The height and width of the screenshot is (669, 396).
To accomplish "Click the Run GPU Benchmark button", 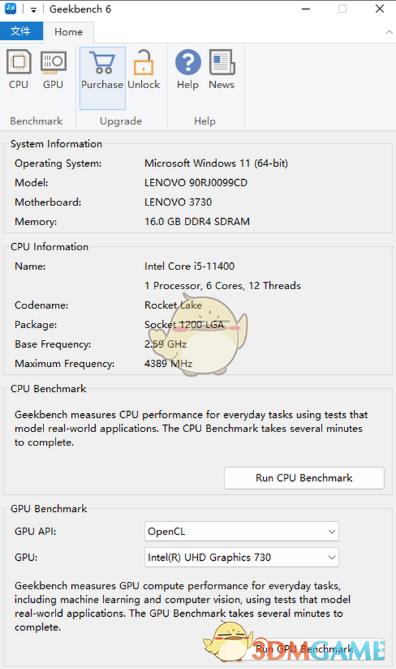I will click(x=304, y=649).
